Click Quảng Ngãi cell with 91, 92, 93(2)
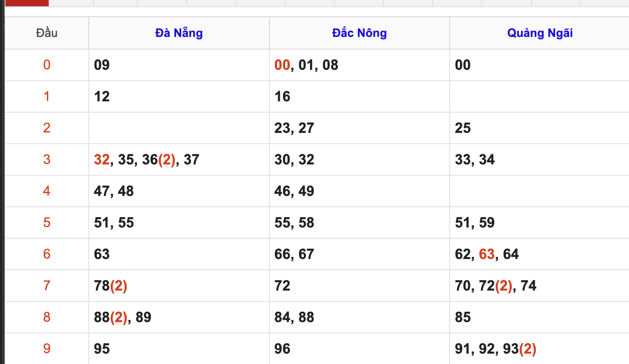The height and width of the screenshot is (364, 629). pos(496,349)
